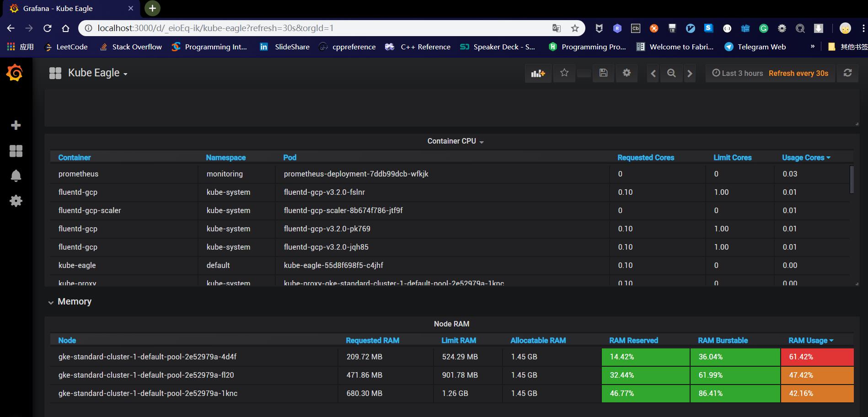
Task: Collapse the Memory row section
Action: point(70,302)
